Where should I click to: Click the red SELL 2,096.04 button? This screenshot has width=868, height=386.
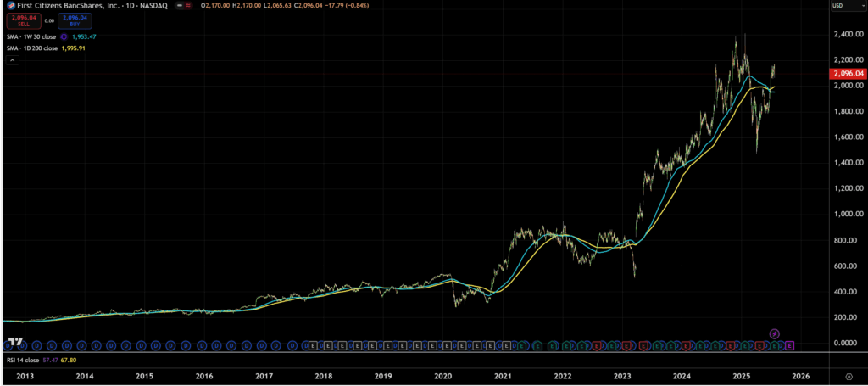tap(24, 21)
